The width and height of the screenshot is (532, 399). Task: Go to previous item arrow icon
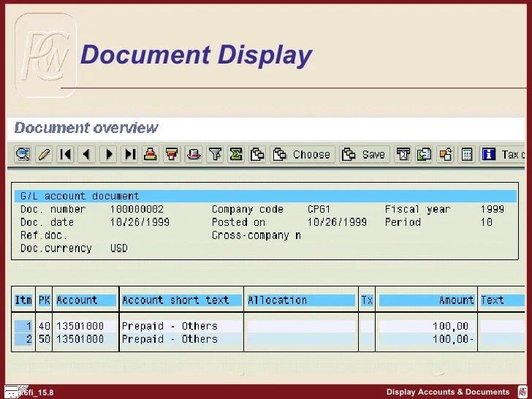(x=86, y=154)
